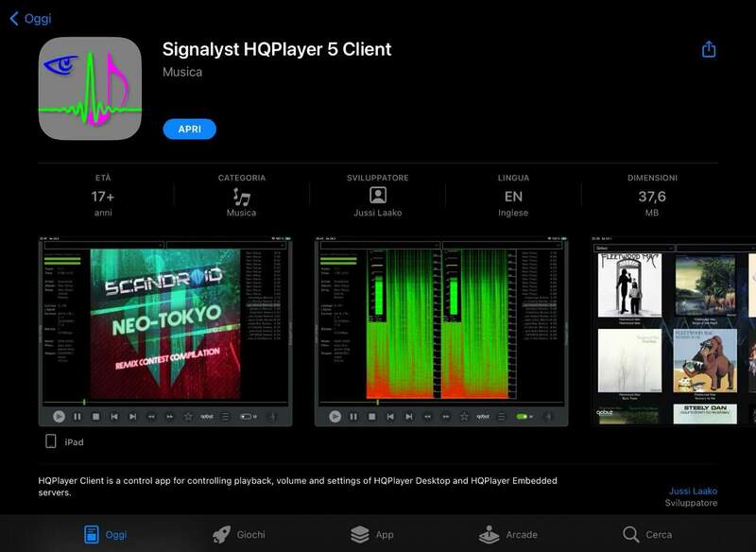Tap the 17+ age rating
756x552 pixels.
point(104,196)
